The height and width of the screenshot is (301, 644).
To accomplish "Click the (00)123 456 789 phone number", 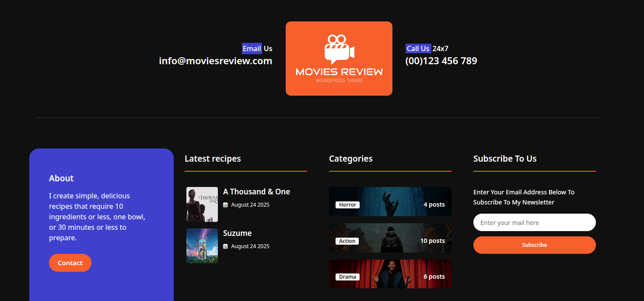I will 441,61.
